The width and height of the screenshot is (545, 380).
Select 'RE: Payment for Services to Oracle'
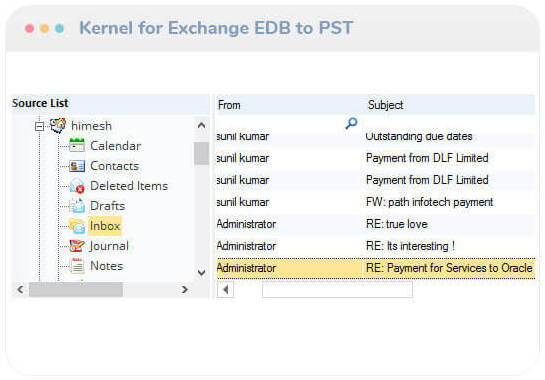point(376,268)
